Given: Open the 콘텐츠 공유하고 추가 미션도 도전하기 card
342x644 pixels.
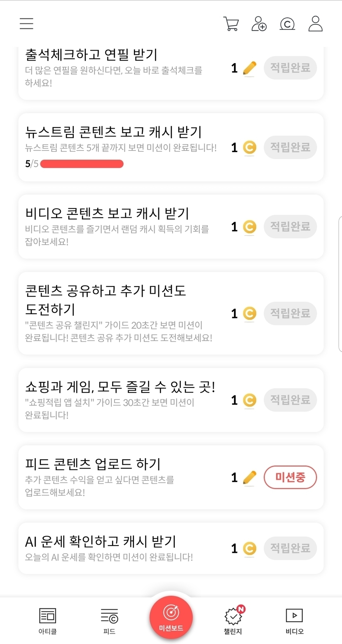Looking at the screenshot, I should 124,313.
